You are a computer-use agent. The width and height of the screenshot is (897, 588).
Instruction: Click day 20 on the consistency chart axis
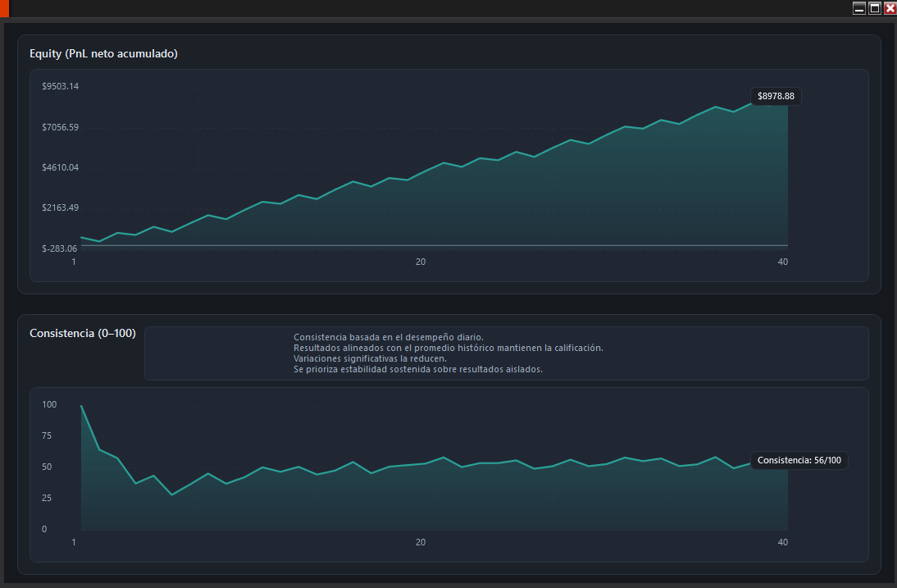click(x=421, y=542)
